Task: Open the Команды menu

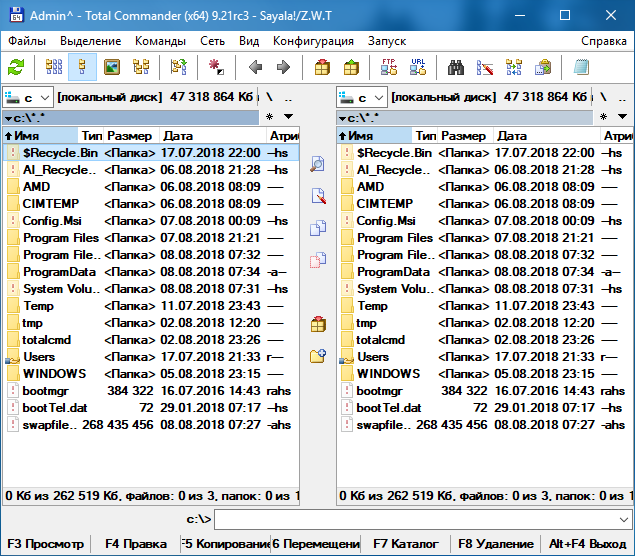Action: tap(160, 41)
